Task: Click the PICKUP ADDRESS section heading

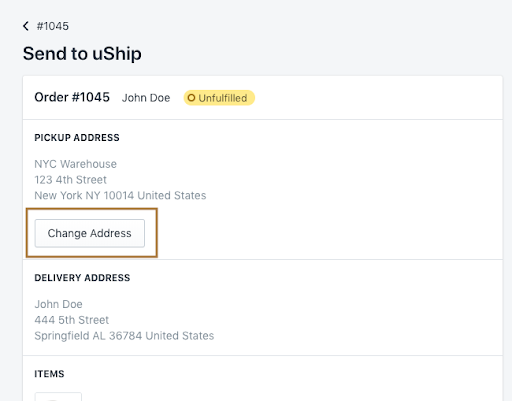Action: point(77,138)
